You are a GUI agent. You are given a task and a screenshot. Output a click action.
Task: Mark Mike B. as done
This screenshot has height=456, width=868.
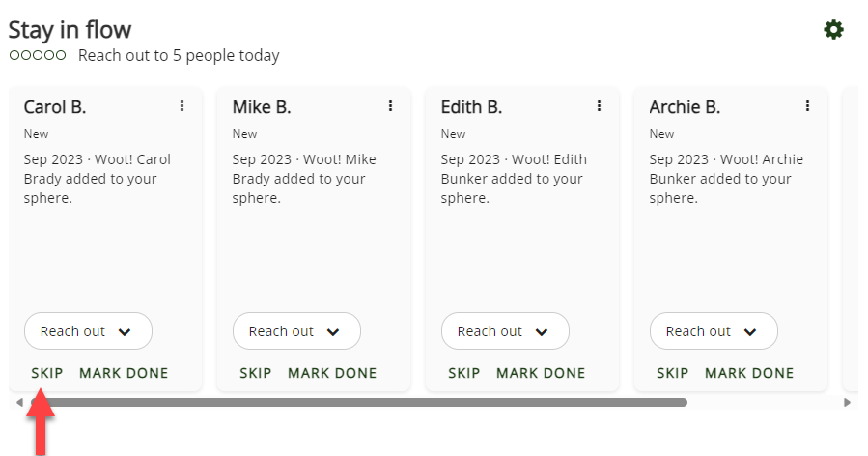[332, 373]
